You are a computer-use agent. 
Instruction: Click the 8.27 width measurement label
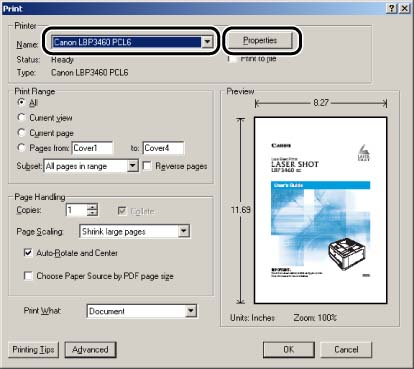point(321,103)
